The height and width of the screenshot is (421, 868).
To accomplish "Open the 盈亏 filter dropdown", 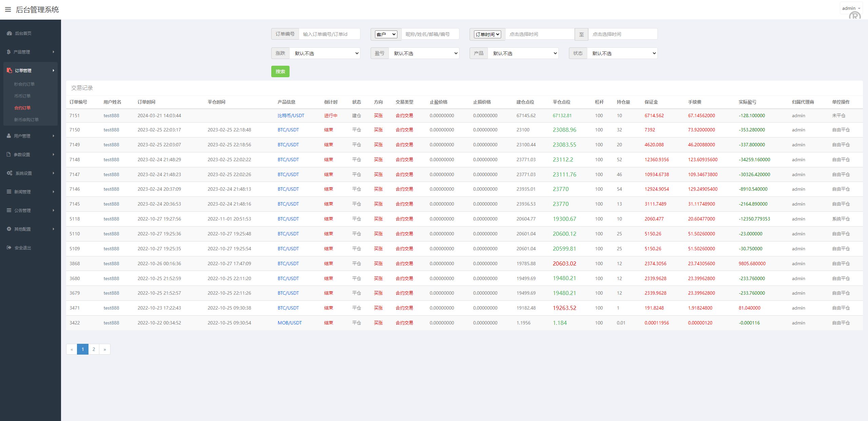I will [x=424, y=54].
